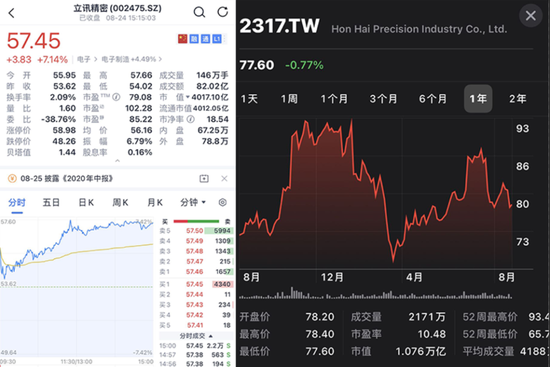This screenshot has height=367, width=550.
Task: Tap the buy/sell ratio bar above order book
Action: [x=196, y=221]
